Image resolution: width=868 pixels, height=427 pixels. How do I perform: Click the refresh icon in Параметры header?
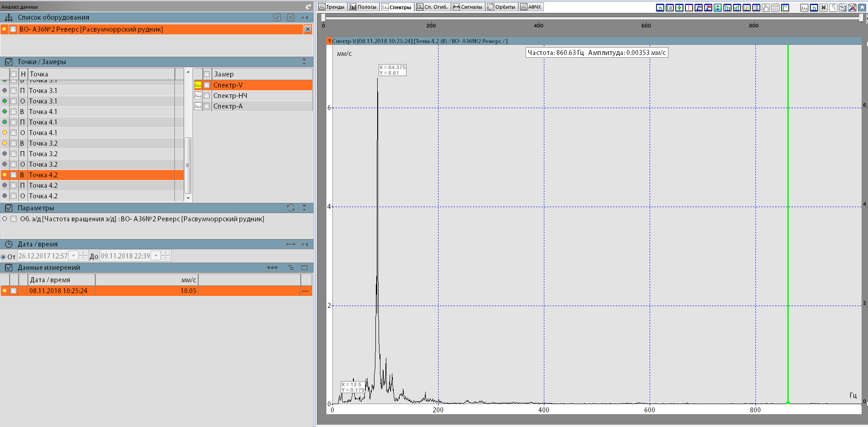tap(291, 208)
